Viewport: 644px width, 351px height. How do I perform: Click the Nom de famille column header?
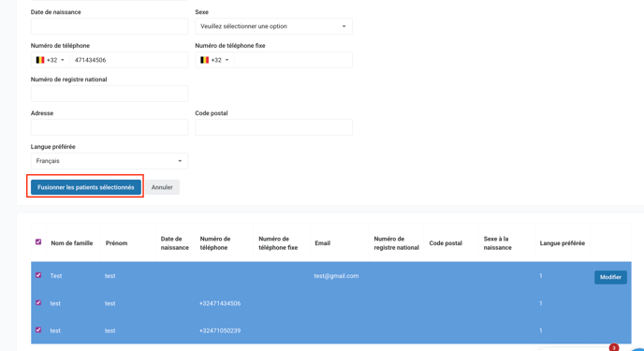(x=72, y=243)
